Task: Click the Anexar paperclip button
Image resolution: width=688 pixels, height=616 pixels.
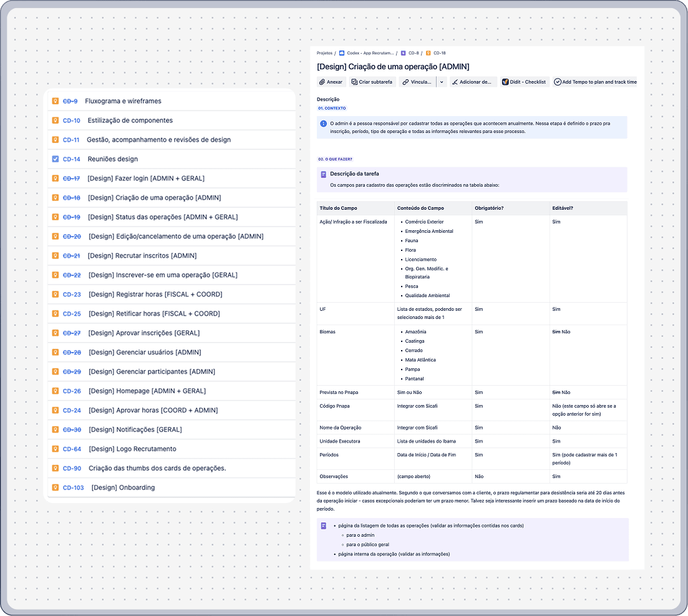Action: coord(331,82)
